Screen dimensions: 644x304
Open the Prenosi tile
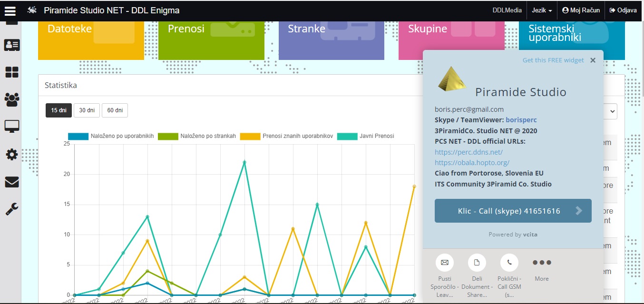pyautogui.click(x=211, y=40)
